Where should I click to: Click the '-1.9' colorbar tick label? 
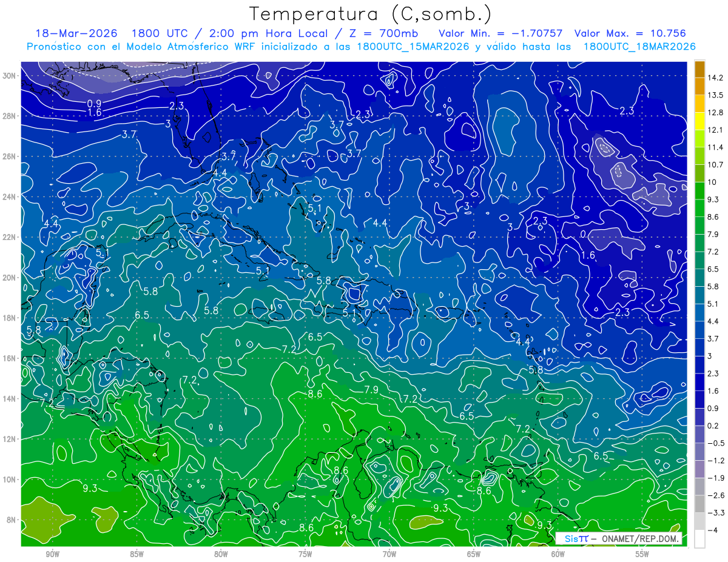click(715, 478)
